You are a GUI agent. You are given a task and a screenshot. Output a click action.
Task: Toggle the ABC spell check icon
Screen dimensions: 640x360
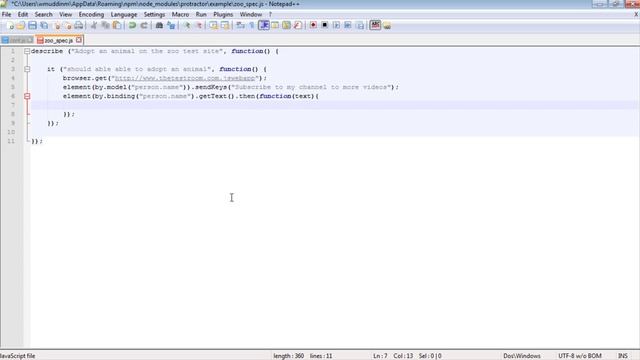coord(375,25)
